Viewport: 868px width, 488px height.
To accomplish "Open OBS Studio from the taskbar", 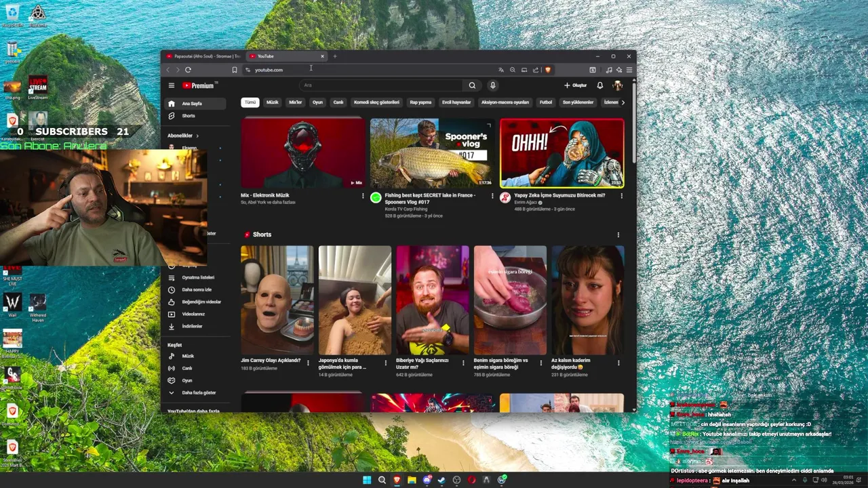I will [x=456, y=480].
